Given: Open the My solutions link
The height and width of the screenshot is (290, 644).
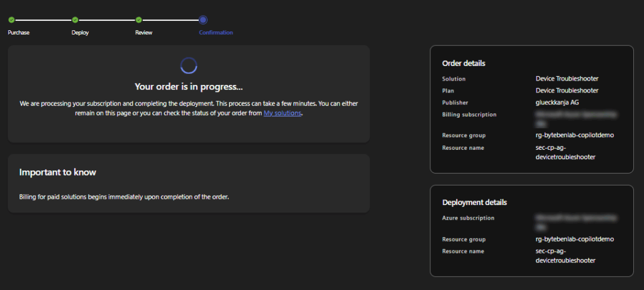Looking at the screenshot, I should pyautogui.click(x=282, y=113).
